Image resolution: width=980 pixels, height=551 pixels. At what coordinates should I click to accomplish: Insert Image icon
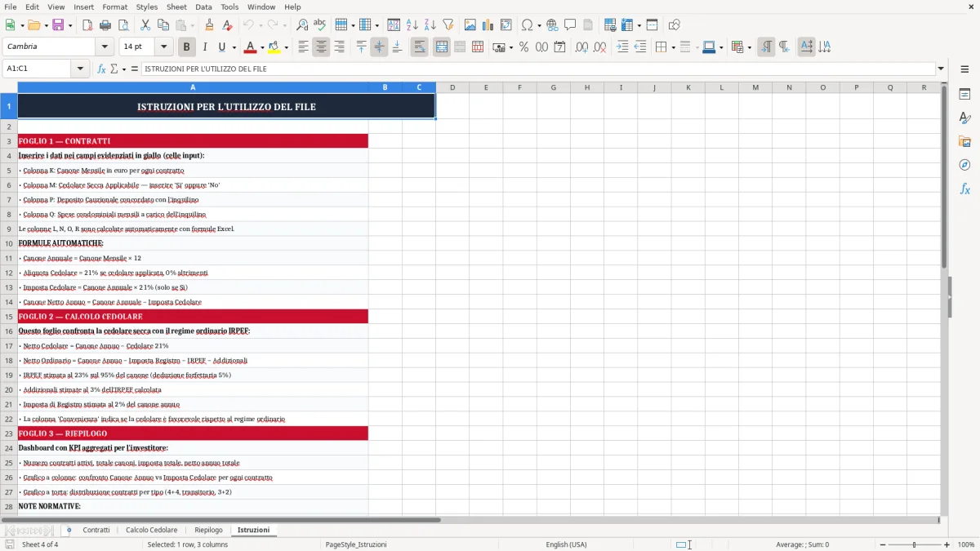click(470, 25)
